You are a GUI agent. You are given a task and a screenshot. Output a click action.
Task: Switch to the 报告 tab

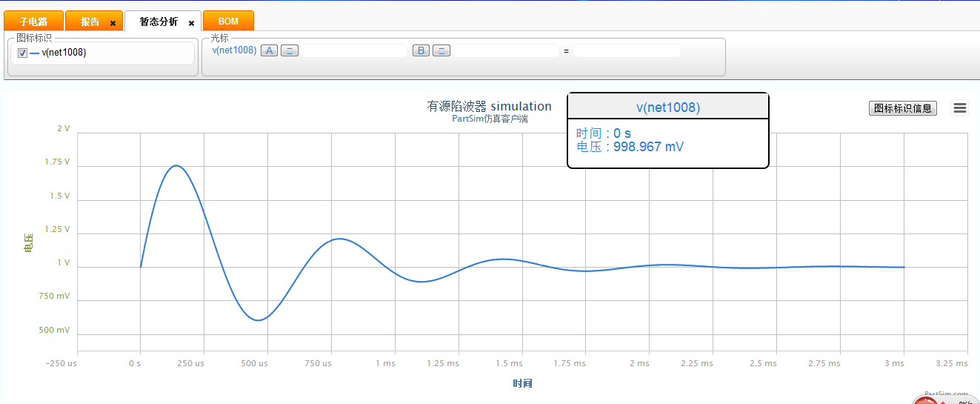pos(90,21)
